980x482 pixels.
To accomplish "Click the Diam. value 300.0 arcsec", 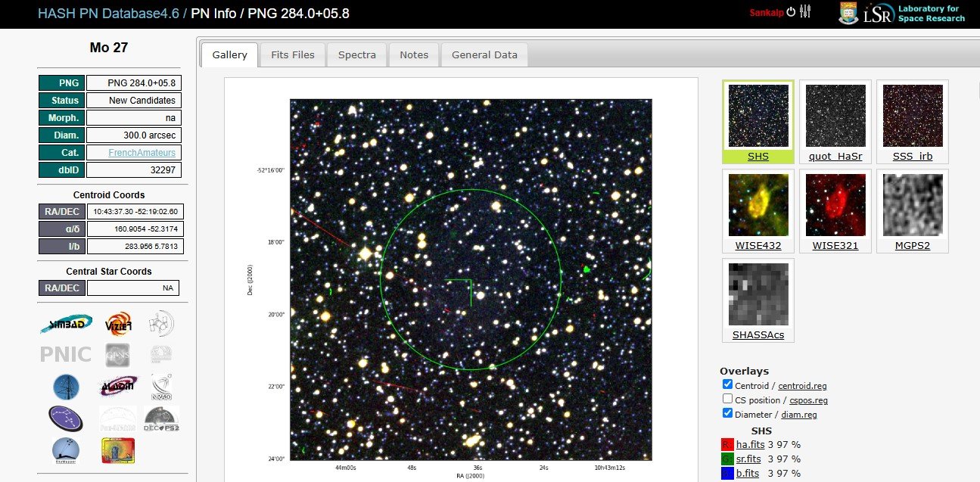I will (134, 135).
